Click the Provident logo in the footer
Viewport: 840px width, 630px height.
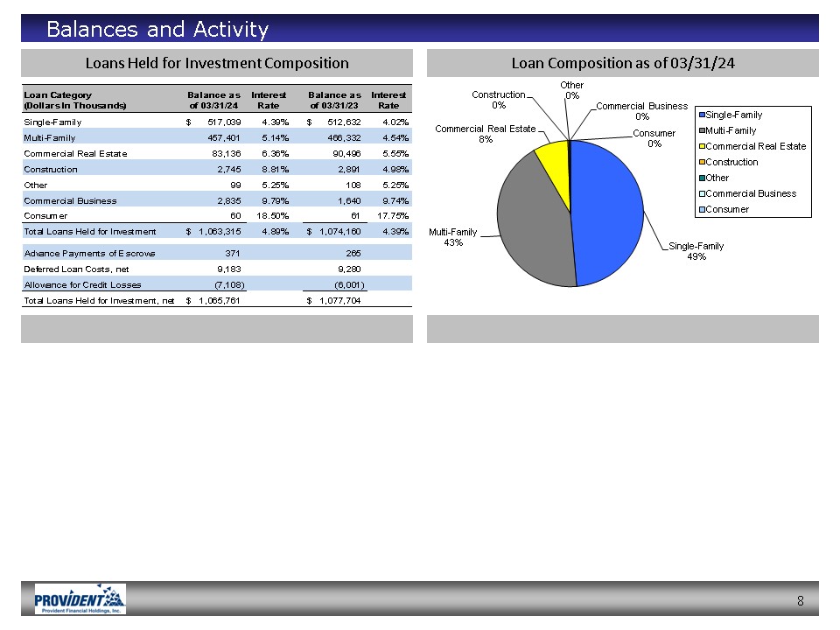80,599
